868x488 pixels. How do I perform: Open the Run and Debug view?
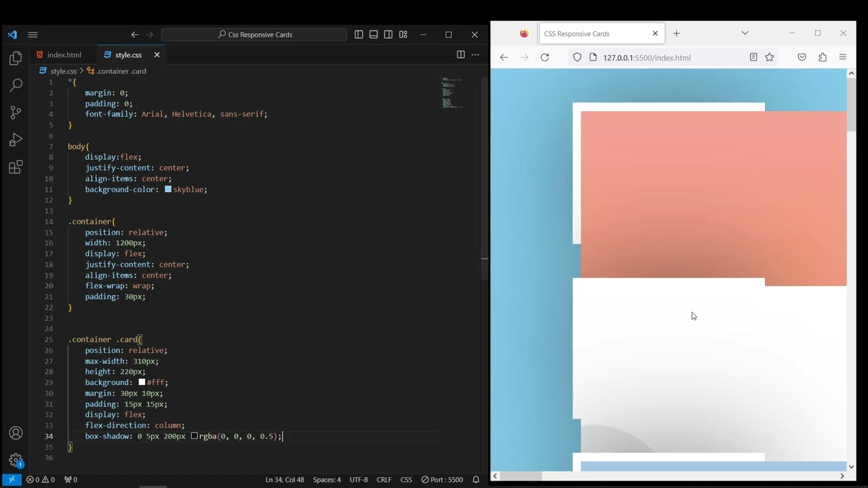tap(16, 140)
